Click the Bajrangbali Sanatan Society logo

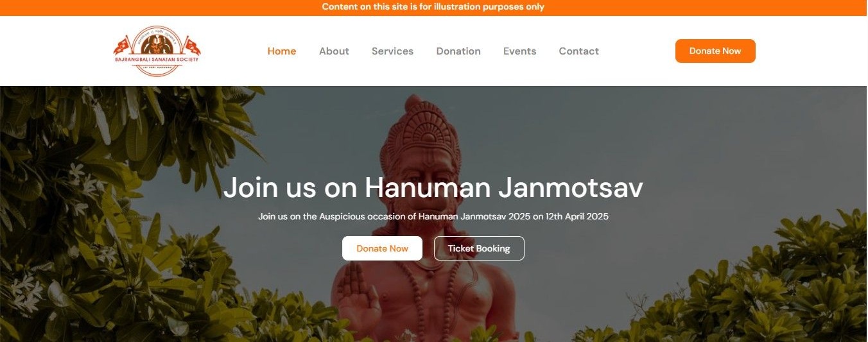click(x=157, y=51)
